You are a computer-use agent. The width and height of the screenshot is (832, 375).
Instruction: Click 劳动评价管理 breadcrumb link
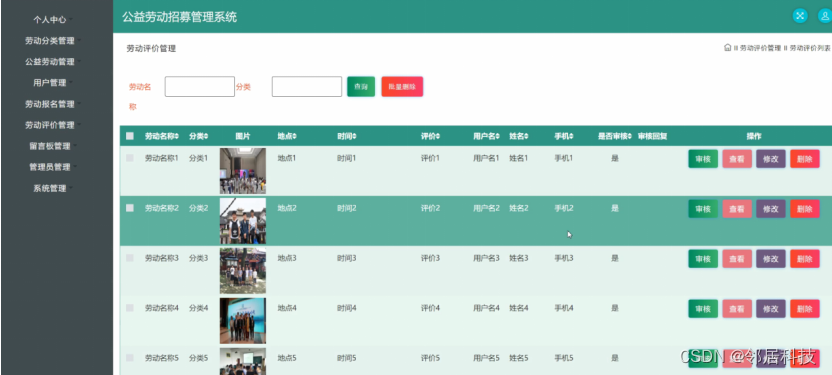click(x=760, y=48)
